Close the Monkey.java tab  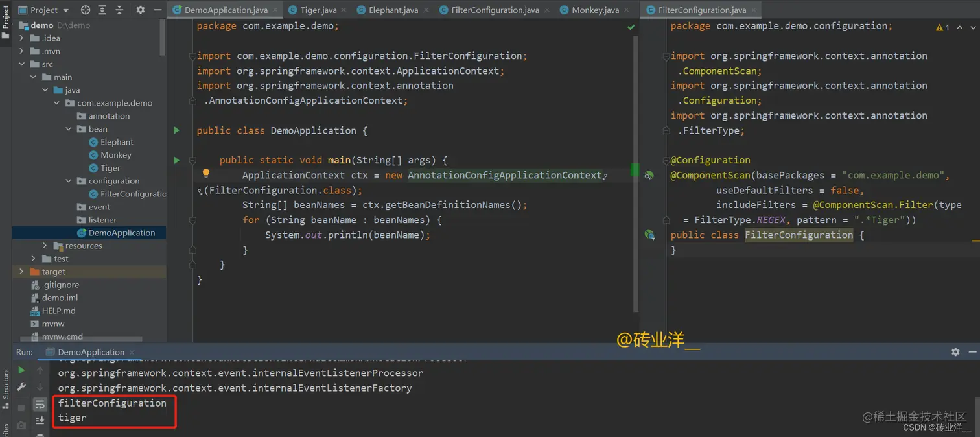(627, 10)
